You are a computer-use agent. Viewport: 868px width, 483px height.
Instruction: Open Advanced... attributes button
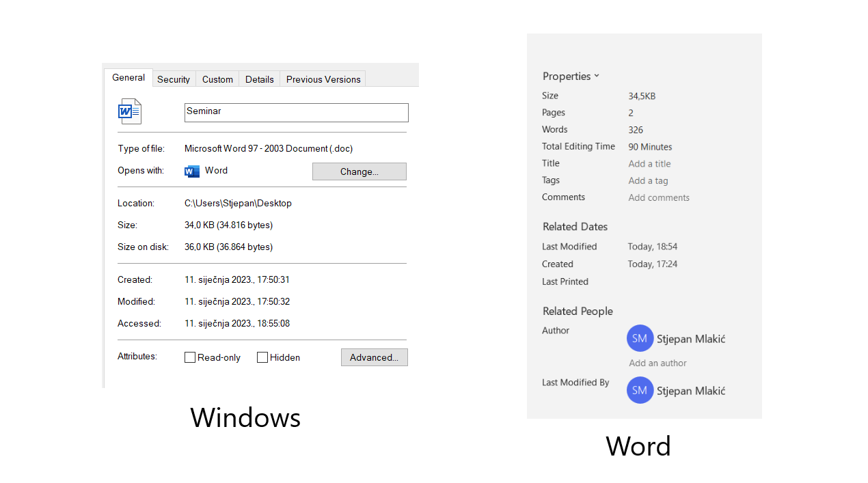coord(374,357)
